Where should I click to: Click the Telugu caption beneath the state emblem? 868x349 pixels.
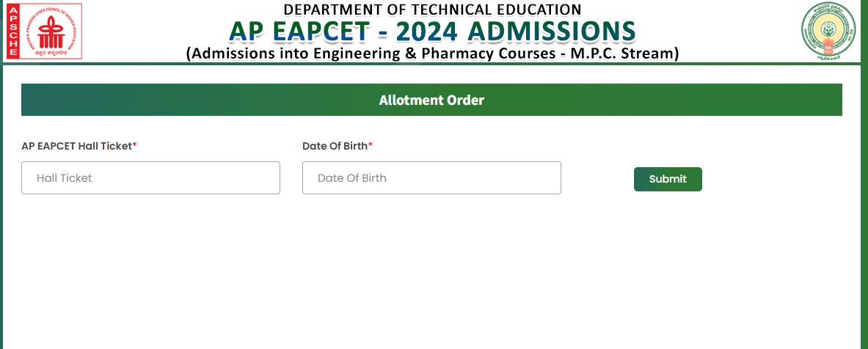pyautogui.click(x=829, y=56)
